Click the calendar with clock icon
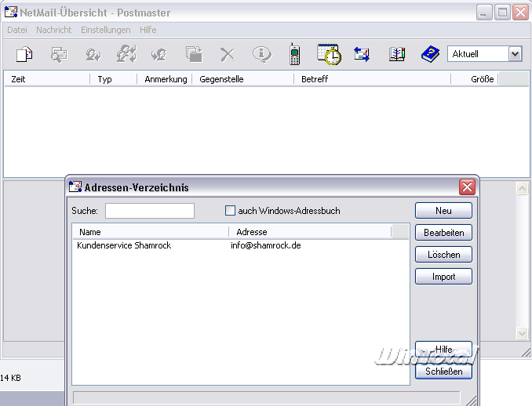Viewport: 532px width, 406px height. pos(329,54)
